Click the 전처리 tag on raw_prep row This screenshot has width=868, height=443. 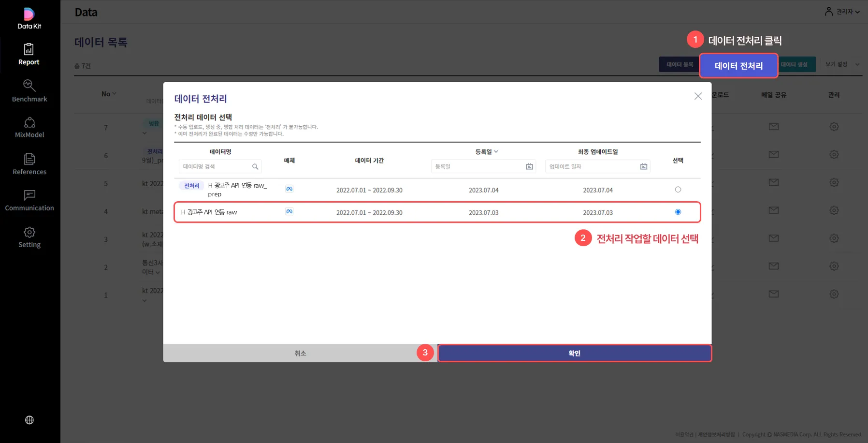click(191, 186)
